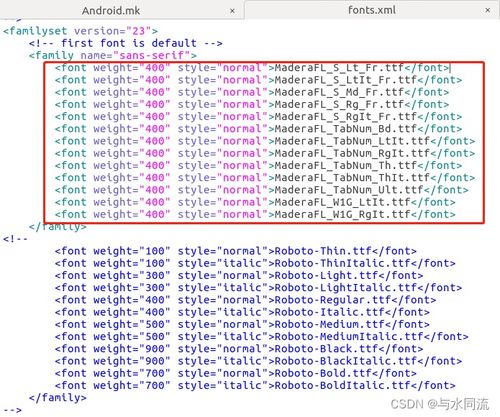Click the Roboto-Thin.ttf font line

coord(236,251)
